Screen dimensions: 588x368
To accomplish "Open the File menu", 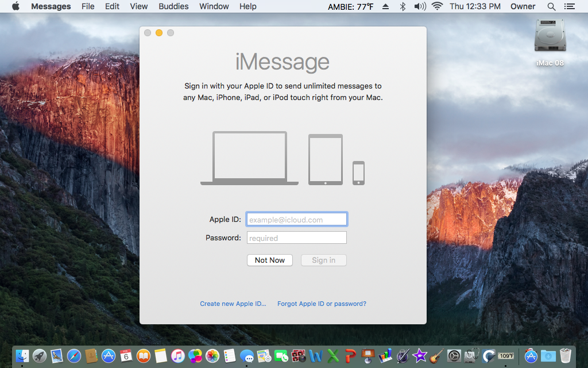I will (88, 6).
